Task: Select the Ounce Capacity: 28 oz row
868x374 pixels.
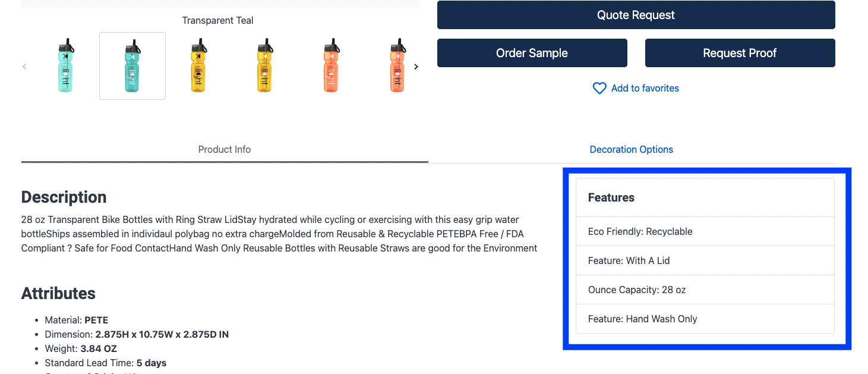Action: (705, 290)
